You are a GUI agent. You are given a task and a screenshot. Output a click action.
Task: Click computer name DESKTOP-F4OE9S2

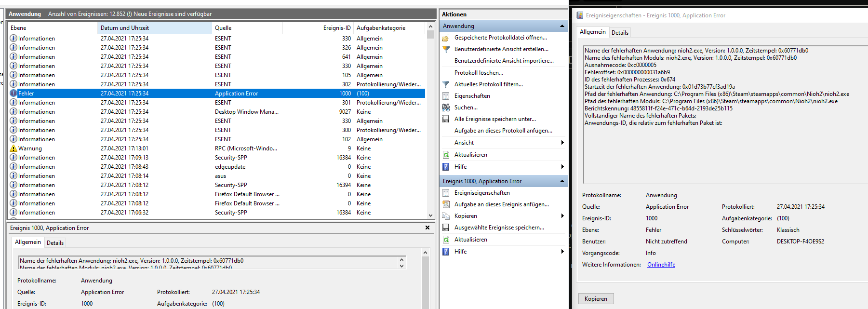800,242
